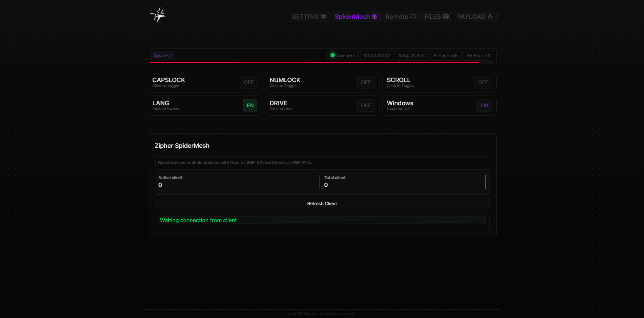Toggle DRIVE hide switch
The image size is (644, 318).
pyautogui.click(x=365, y=106)
